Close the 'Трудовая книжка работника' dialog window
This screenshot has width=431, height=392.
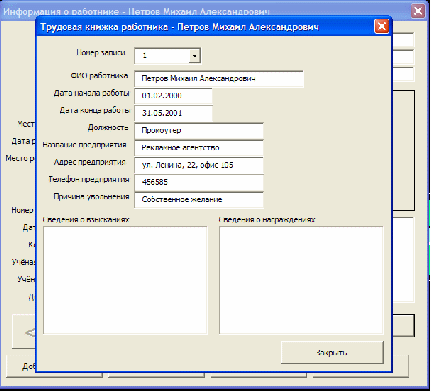click(382, 26)
